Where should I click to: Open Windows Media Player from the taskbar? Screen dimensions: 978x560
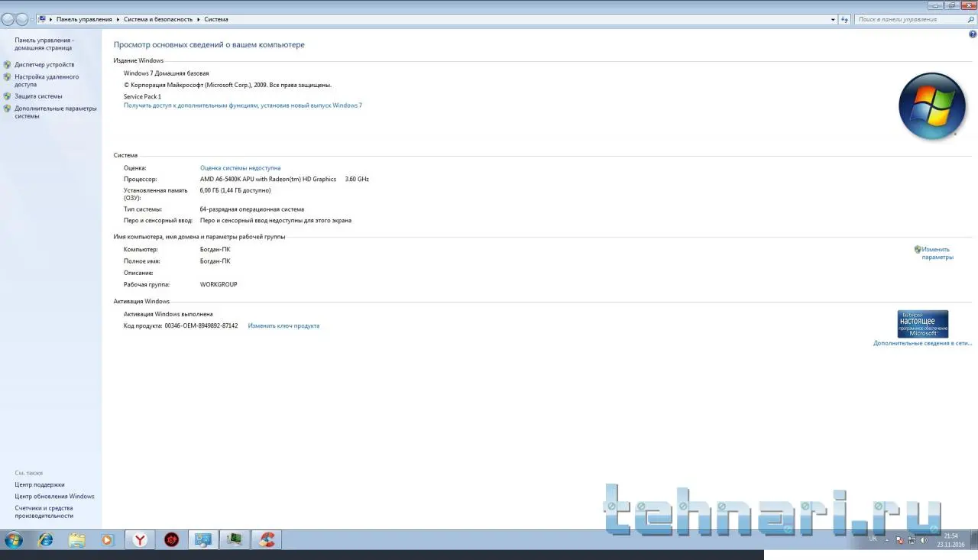[x=107, y=540]
